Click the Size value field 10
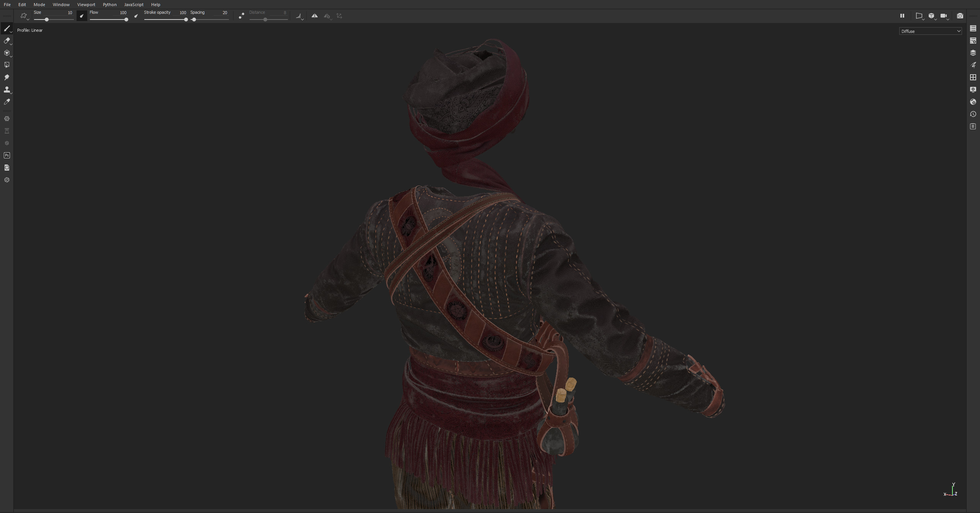980x513 pixels. tap(70, 13)
